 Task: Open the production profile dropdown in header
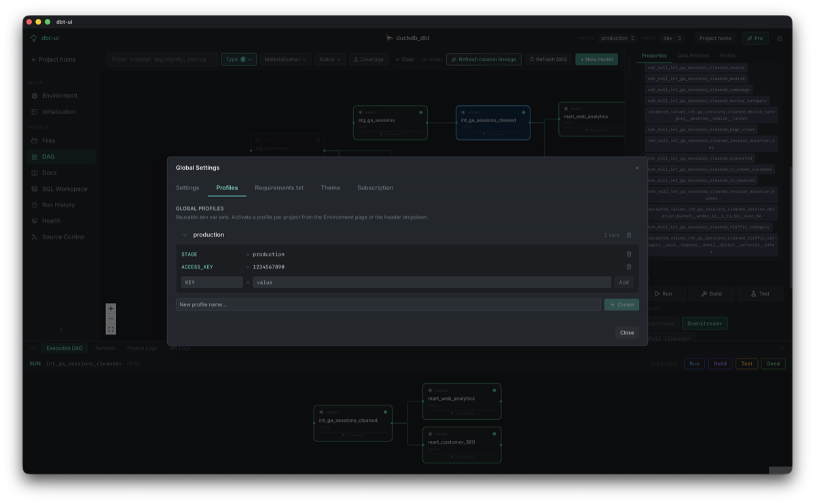pos(617,38)
